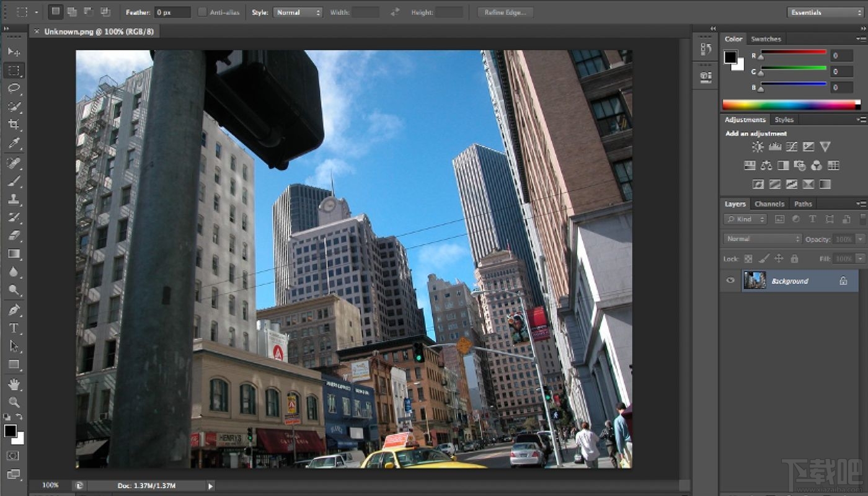Image resolution: width=868 pixels, height=496 pixels.
Task: Open the selection Style dropdown
Action: pos(298,12)
